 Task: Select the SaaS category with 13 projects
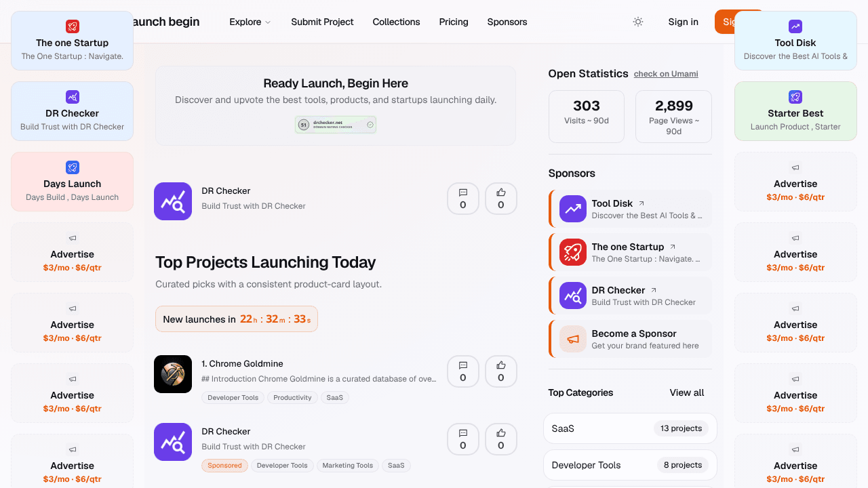pos(630,428)
